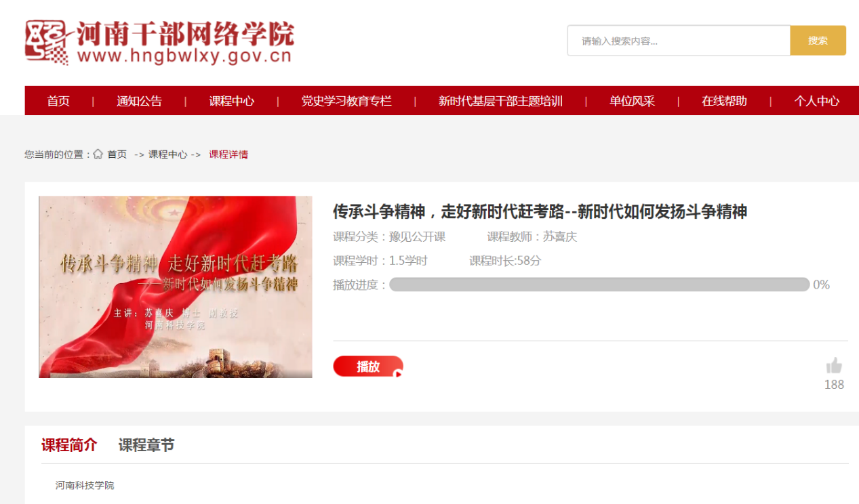
Task: Click the 课程中心 breadcrumb link
Action: click(x=167, y=154)
